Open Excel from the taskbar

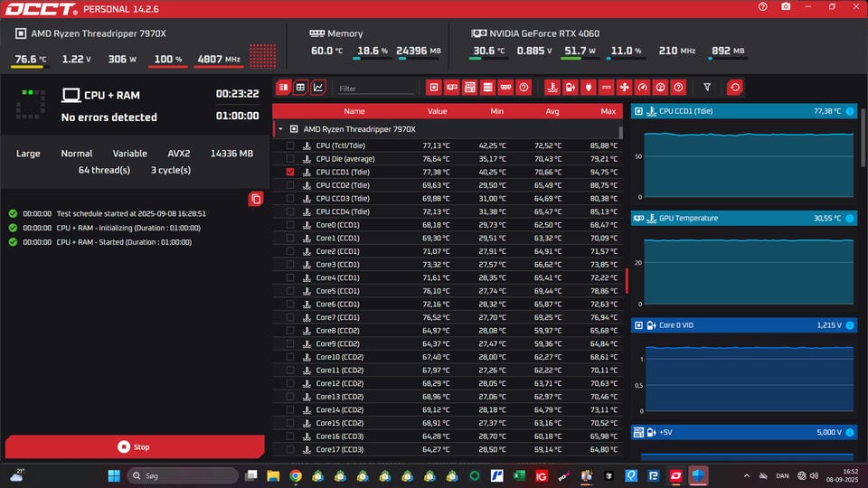click(x=519, y=476)
